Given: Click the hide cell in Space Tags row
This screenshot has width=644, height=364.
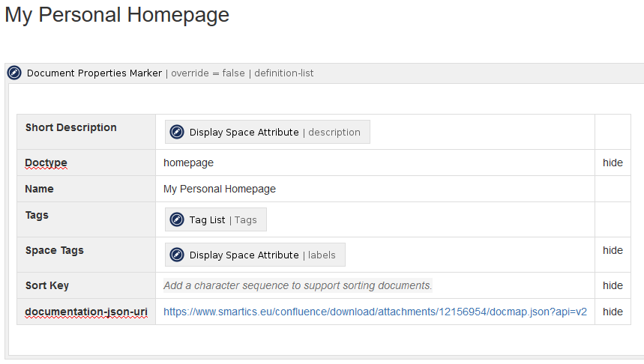Looking at the screenshot, I should click(x=613, y=250).
